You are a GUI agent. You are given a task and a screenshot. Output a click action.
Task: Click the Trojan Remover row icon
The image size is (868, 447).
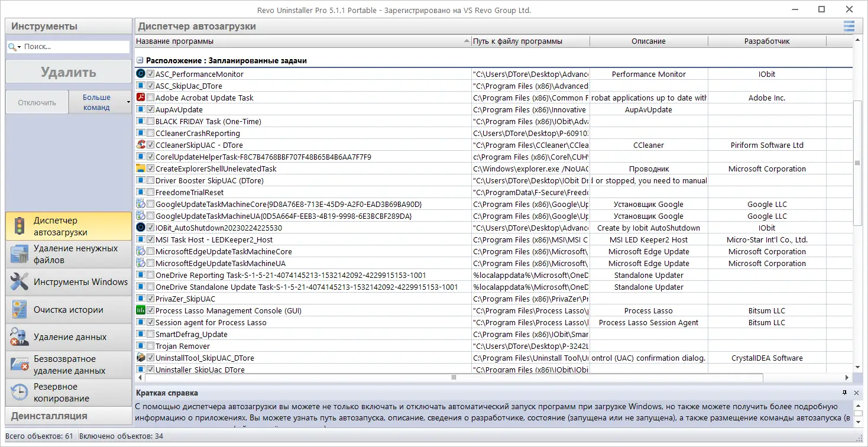[141, 346]
